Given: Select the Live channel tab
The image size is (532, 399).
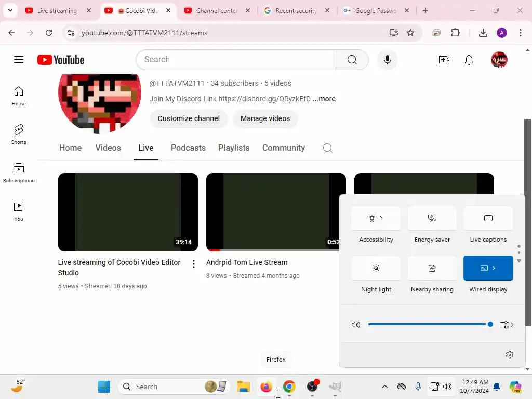Looking at the screenshot, I should 146,148.
